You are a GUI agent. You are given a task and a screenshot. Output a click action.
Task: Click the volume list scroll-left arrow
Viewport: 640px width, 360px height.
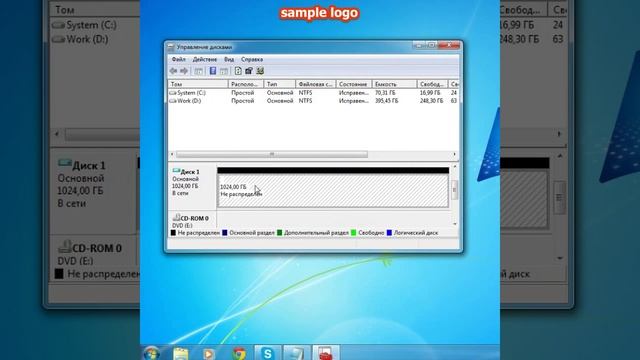tap(172, 154)
